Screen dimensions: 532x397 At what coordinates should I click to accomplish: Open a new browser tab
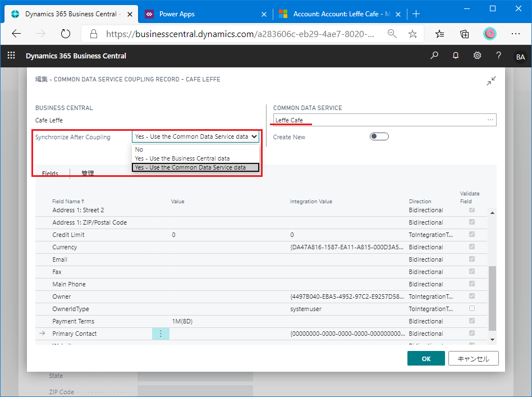[416, 14]
